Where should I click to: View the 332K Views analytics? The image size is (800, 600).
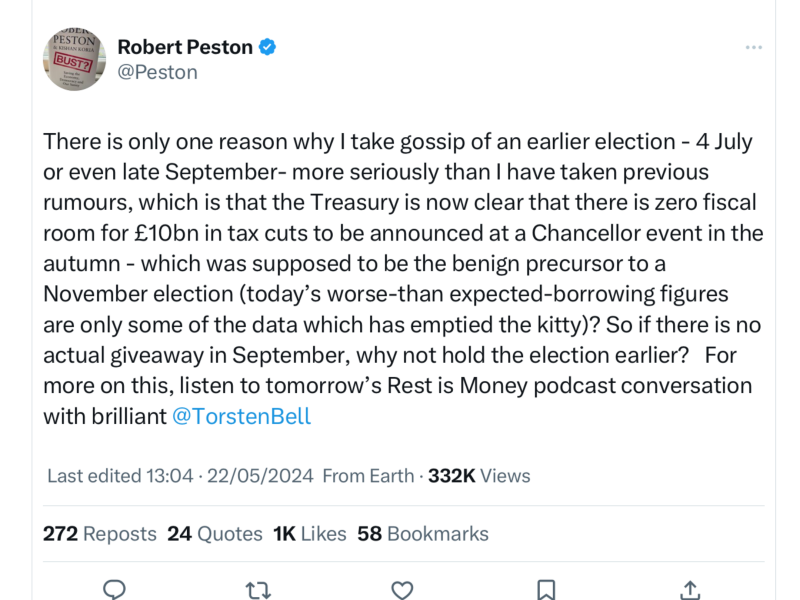479,476
